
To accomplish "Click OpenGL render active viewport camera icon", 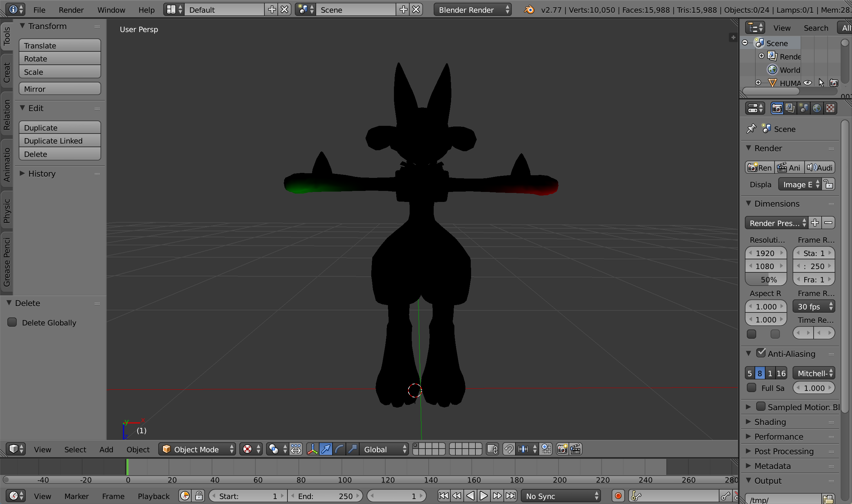I will (x=562, y=449).
